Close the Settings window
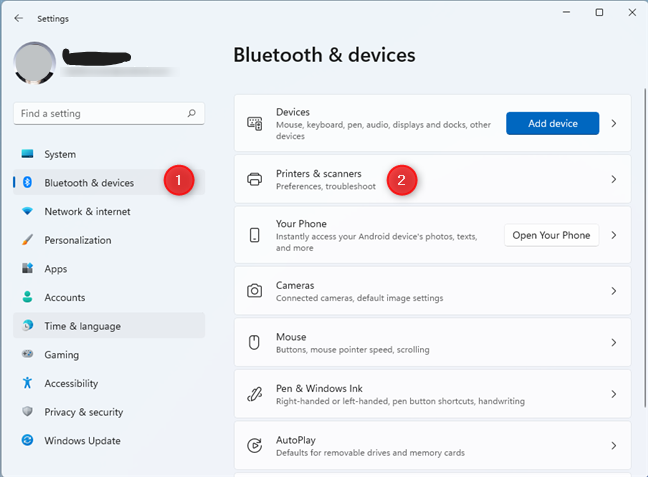 (632, 12)
